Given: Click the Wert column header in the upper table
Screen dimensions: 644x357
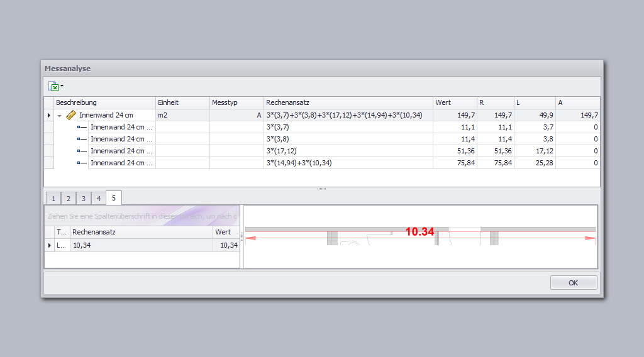Looking at the screenshot, I should [x=455, y=102].
